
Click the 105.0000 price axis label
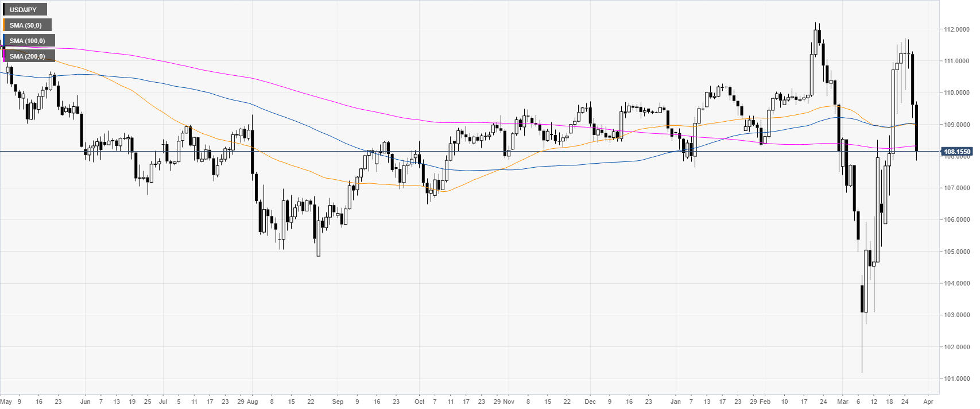(956, 252)
